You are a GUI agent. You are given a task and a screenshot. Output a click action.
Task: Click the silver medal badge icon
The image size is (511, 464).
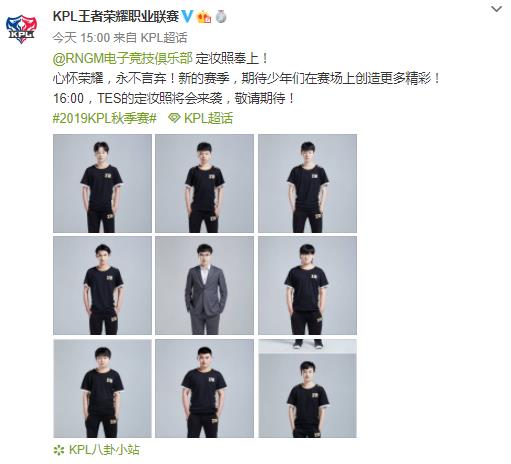[x=221, y=16]
